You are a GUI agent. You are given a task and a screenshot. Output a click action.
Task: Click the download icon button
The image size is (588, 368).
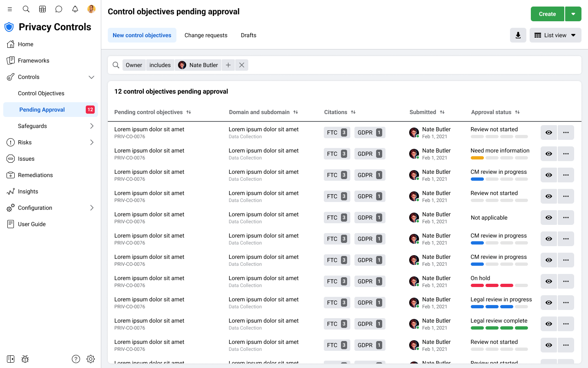(518, 35)
